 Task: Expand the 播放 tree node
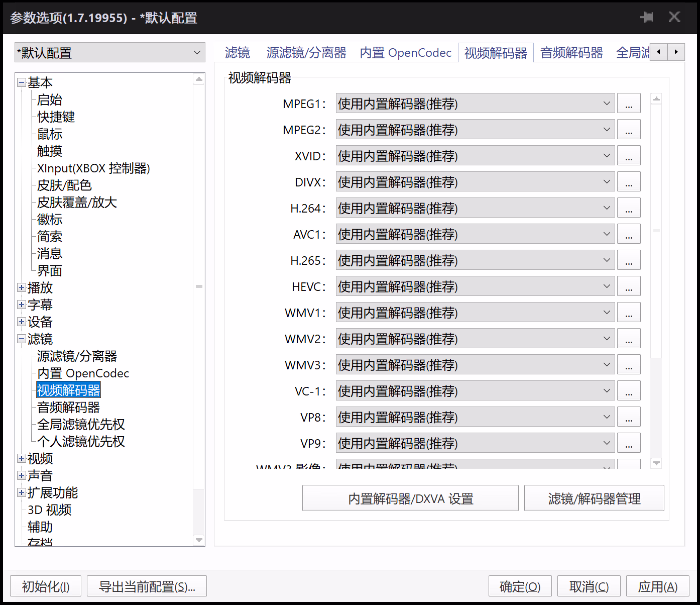click(22, 288)
